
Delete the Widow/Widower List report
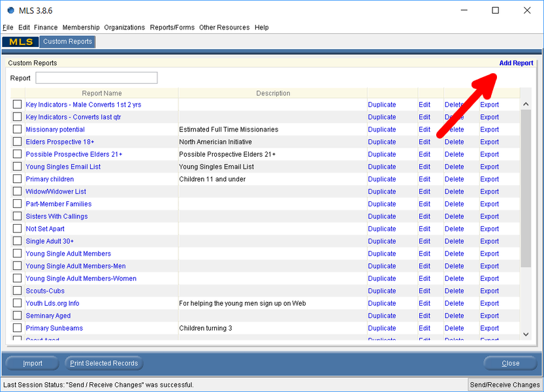tap(454, 191)
